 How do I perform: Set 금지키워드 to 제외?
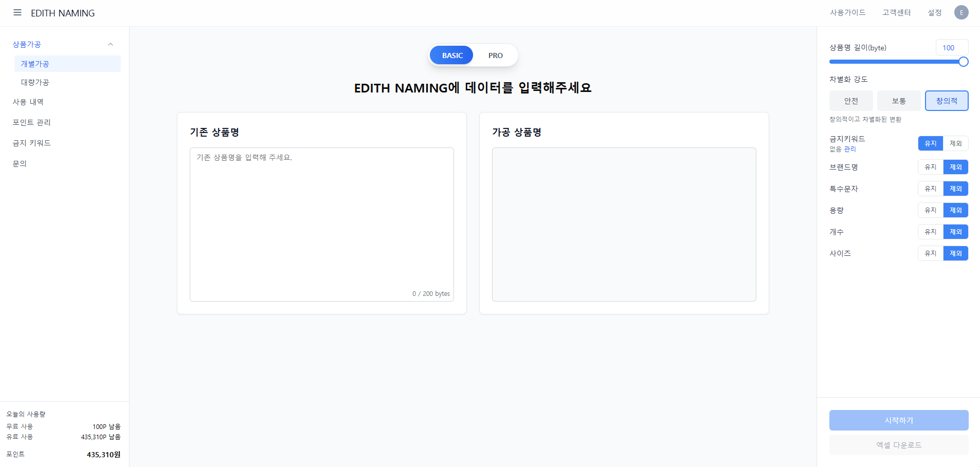pos(956,143)
